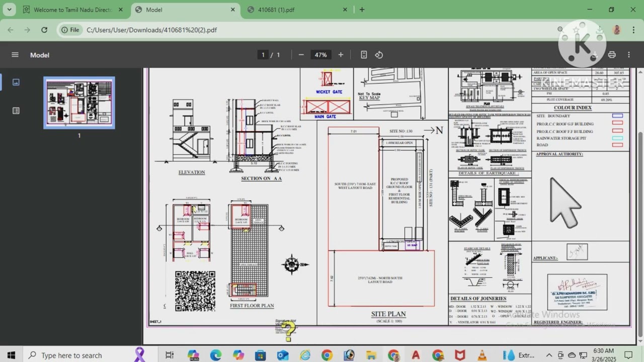Viewport: 644px width, 362px height.
Task: Open Microsoft Edge from taskbar
Action: coord(216,355)
